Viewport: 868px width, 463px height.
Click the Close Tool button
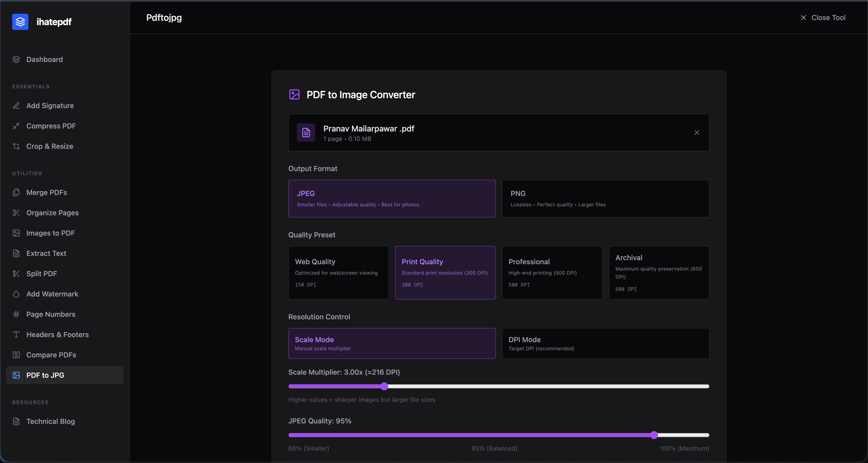(823, 18)
